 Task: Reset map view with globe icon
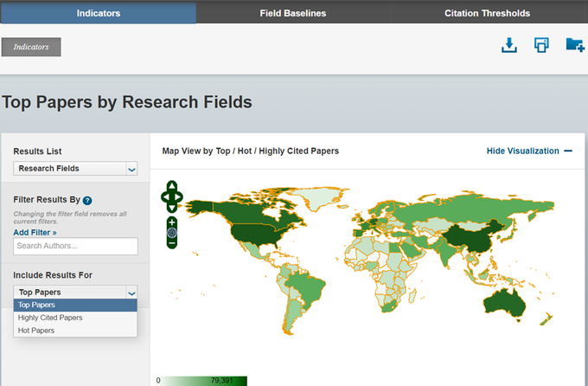coord(172,233)
